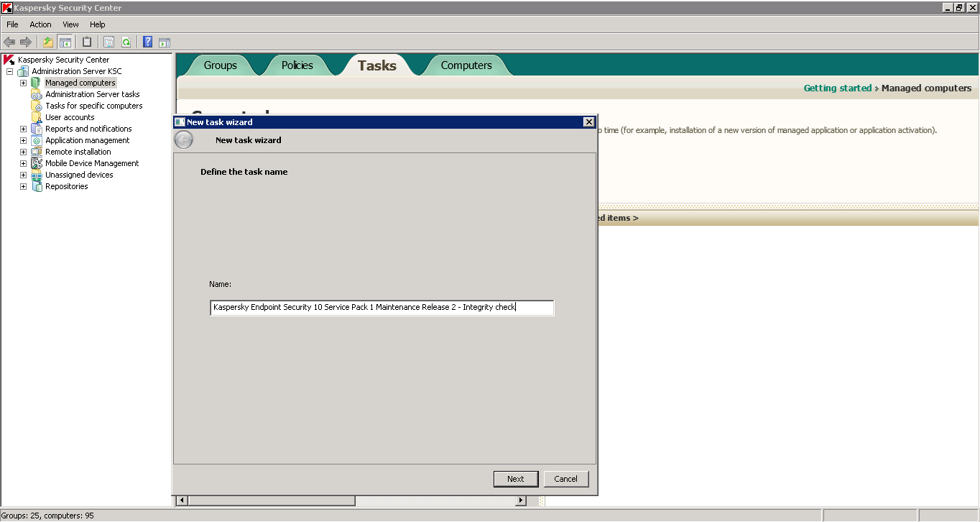This screenshot has height=522, width=980.
Task: Expand the Unassigned devices node
Action: (x=23, y=175)
